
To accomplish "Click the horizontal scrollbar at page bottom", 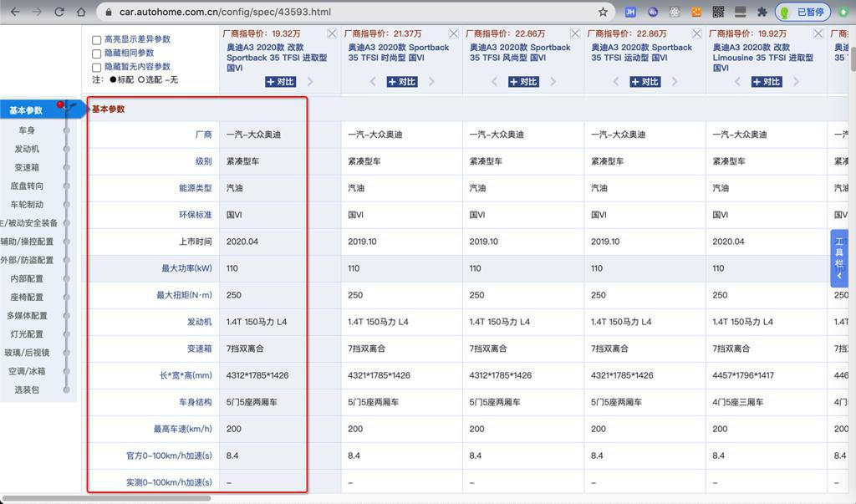I will click(x=106, y=498).
